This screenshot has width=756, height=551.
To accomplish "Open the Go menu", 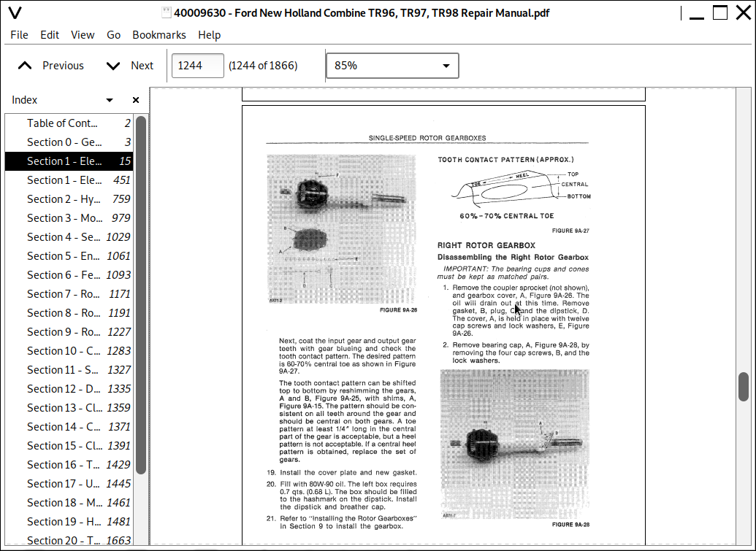I will click(x=113, y=35).
